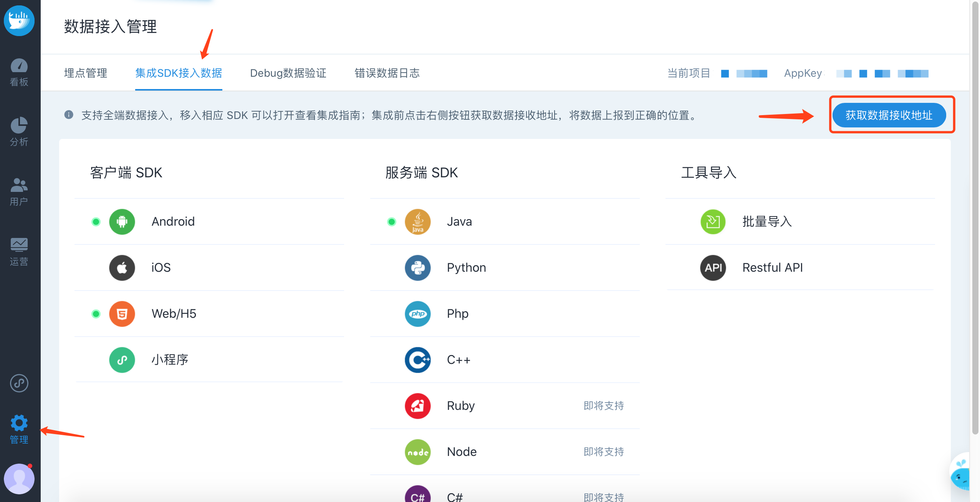This screenshot has height=502, width=980.
Task: Open the Php integration guide label
Action: coord(458,314)
